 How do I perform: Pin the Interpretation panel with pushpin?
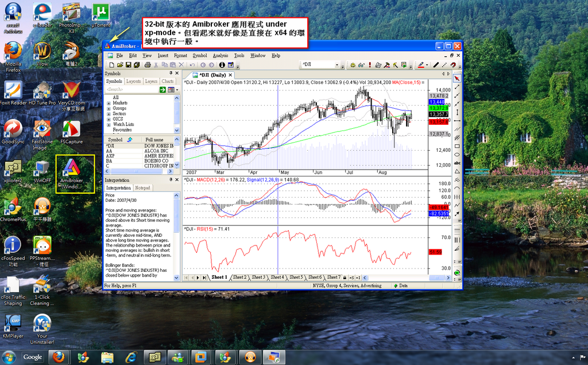coord(171,180)
